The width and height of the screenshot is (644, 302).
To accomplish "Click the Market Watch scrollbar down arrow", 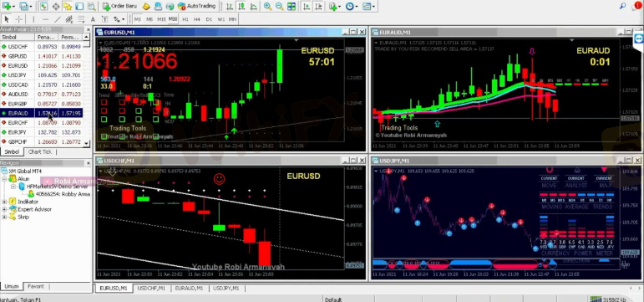I will click(x=86, y=143).
